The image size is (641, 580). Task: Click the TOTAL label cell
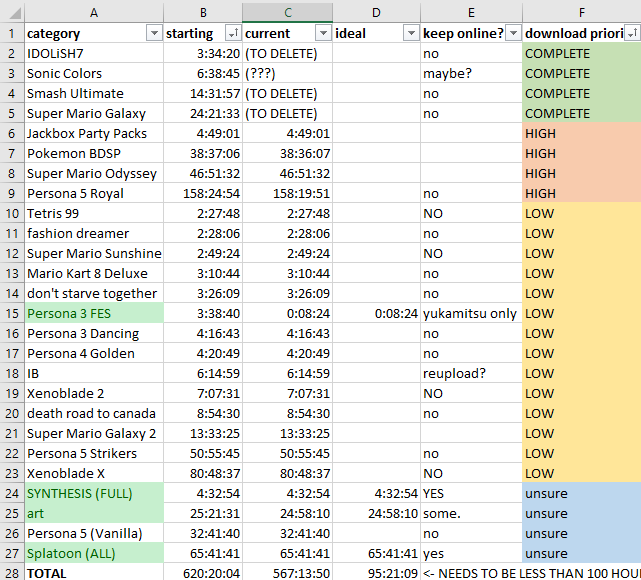pyautogui.click(x=94, y=573)
